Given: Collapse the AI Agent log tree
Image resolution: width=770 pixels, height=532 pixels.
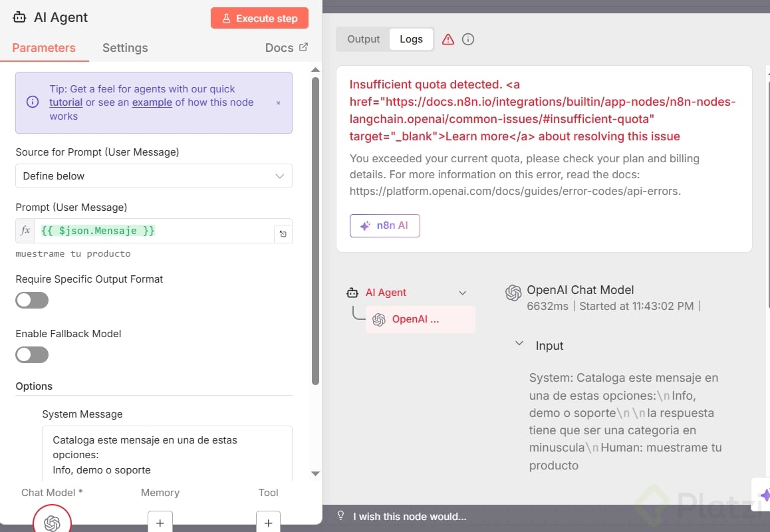Looking at the screenshot, I should point(463,293).
